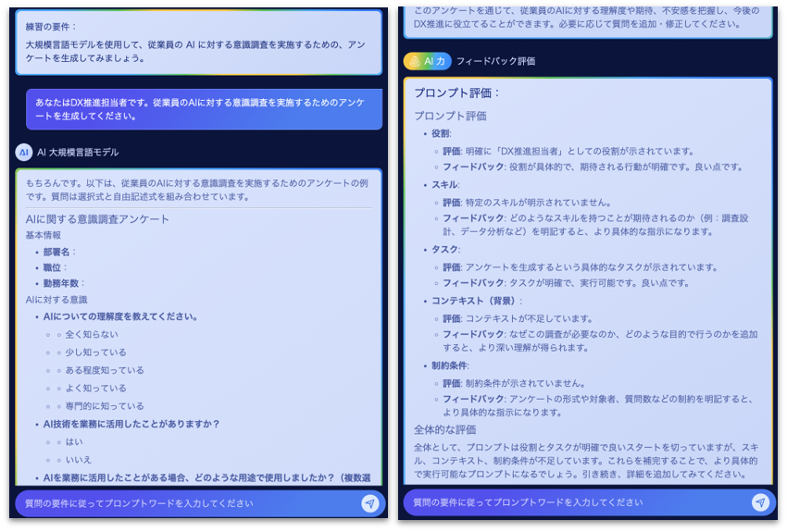
Task: Click the send arrow in the feedback panel input
Action: 760,502
